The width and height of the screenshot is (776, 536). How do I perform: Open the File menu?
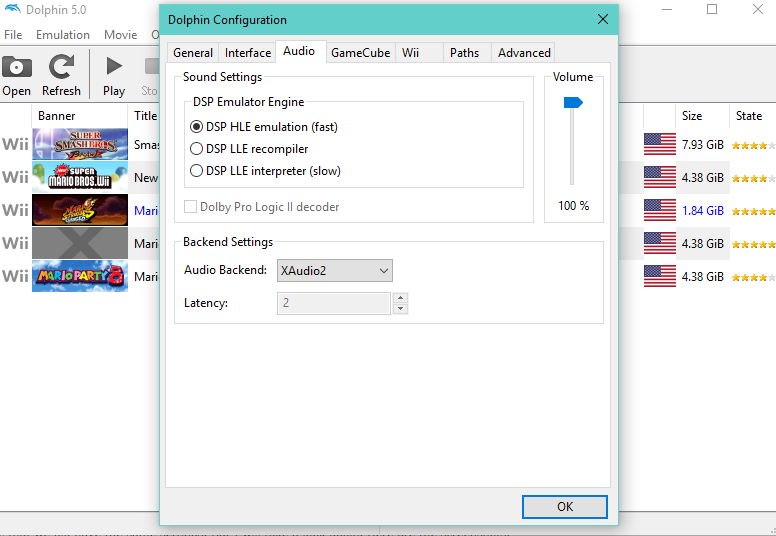[x=13, y=35]
